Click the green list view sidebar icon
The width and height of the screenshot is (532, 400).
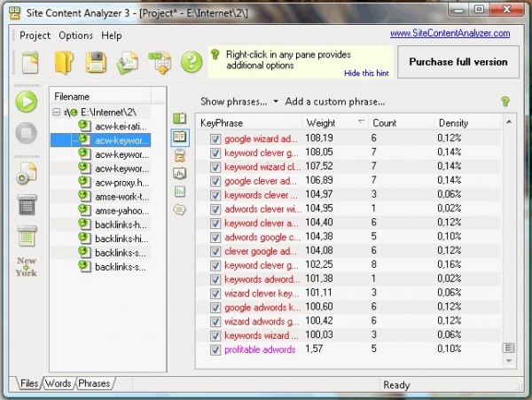point(27,236)
